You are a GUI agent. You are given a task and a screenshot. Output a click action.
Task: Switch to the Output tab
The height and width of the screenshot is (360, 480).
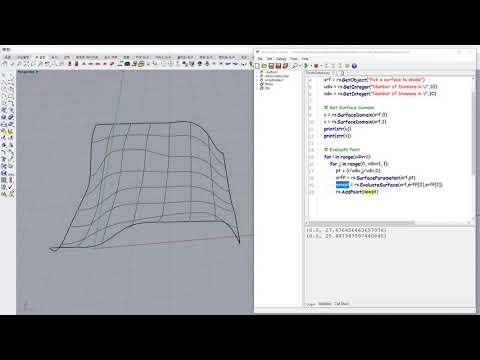[x=310, y=304]
